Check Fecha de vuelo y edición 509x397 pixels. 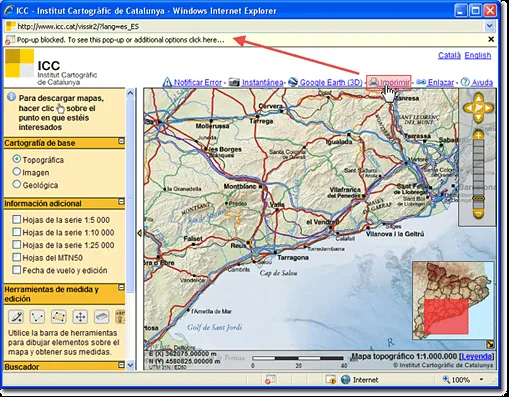[x=16, y=270]
